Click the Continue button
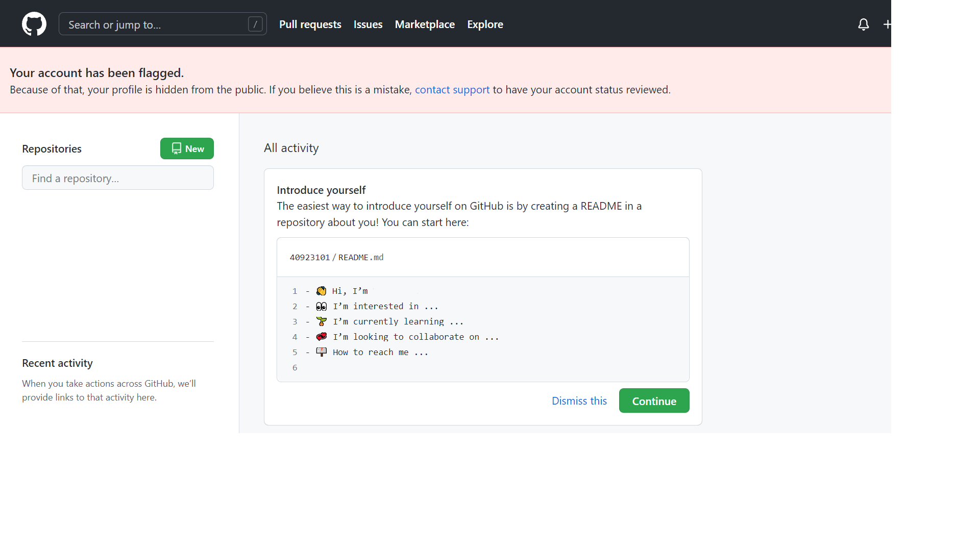This screenshot has height=551, width=980. (654, 401)
